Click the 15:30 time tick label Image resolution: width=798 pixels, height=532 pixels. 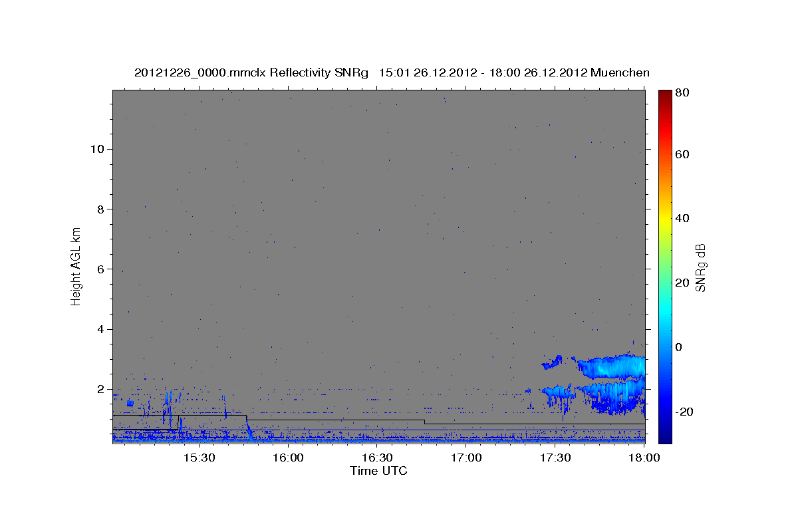tap(199, 458)
